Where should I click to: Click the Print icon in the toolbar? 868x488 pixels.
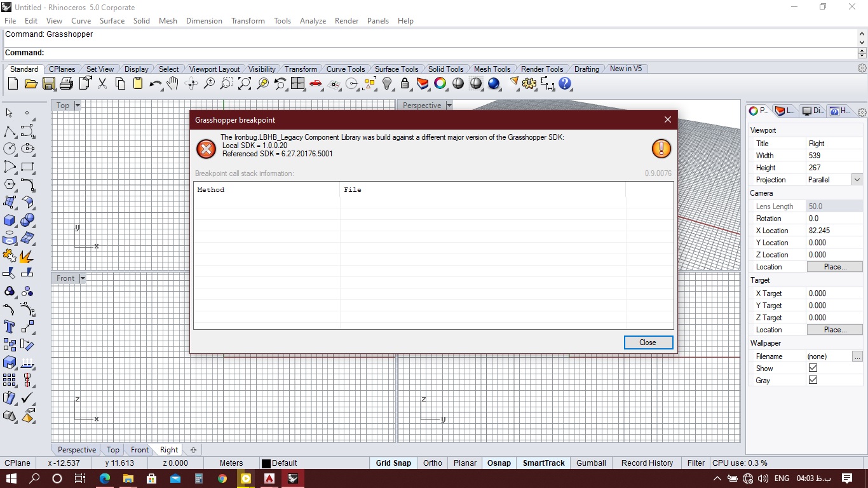(x=66, y=83)
